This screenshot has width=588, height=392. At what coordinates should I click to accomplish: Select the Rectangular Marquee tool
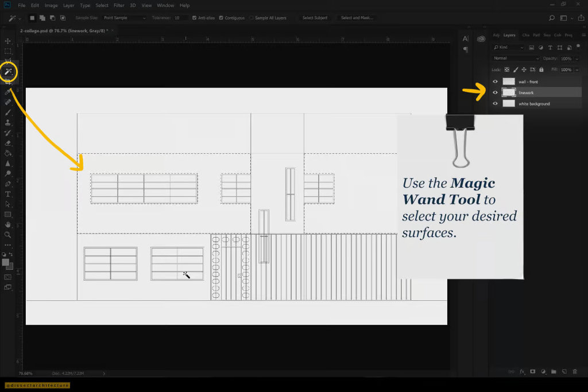[7, 51]
